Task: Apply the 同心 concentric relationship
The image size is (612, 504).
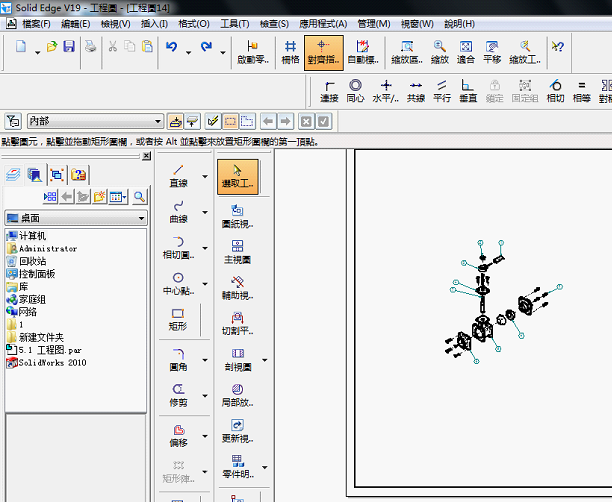Action: (x=355, y=91)
